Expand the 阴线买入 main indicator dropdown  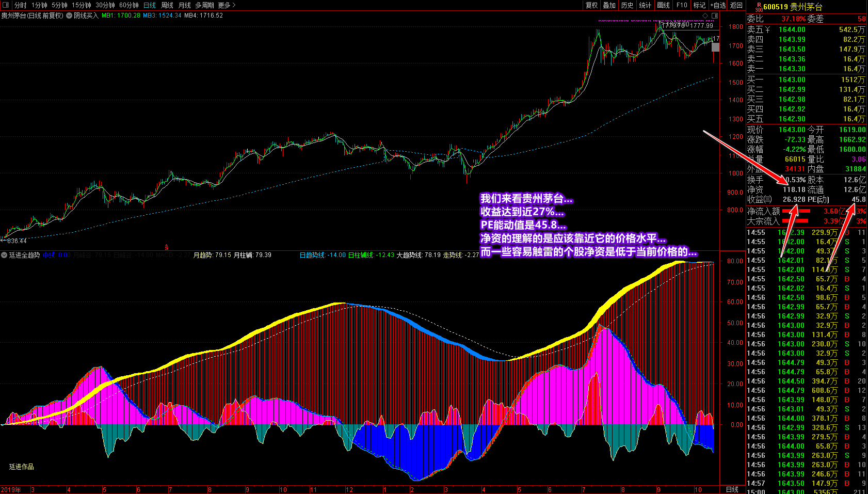point(69,15)
